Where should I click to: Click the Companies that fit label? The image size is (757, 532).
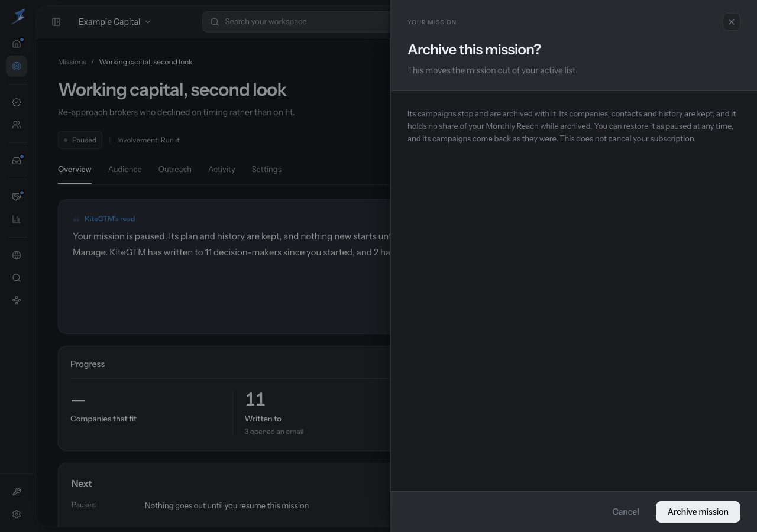pos(103,419)
